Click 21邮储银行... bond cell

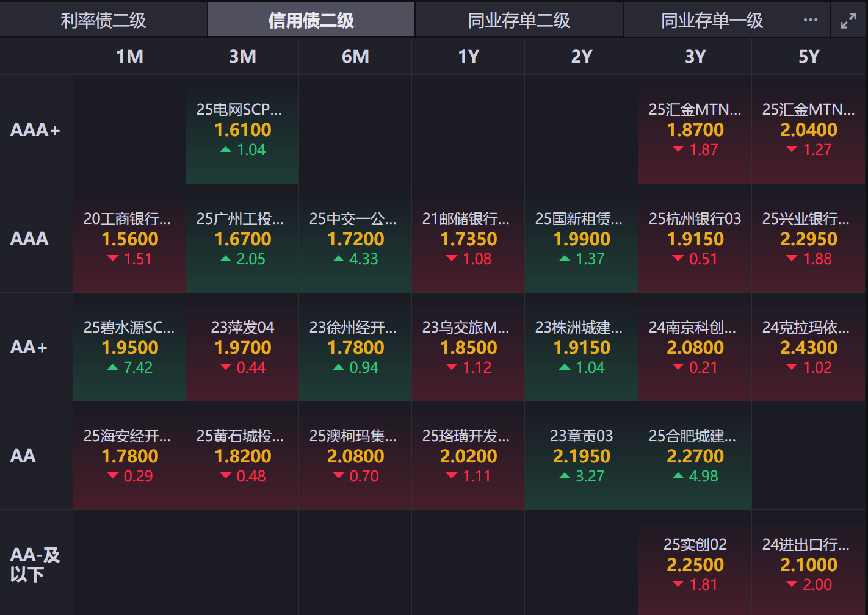(x=468, y=239)
